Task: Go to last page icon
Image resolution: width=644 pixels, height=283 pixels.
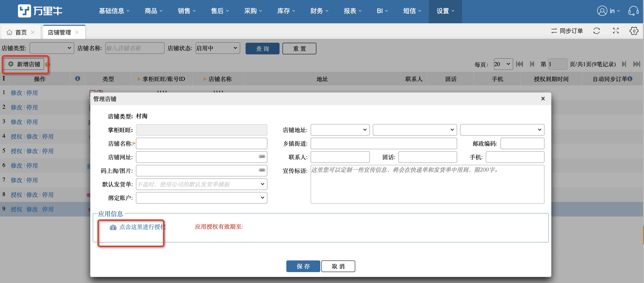Action: [636, 64]
